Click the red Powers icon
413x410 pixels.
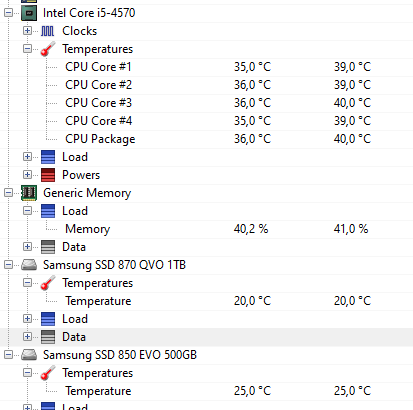(48, 175)
